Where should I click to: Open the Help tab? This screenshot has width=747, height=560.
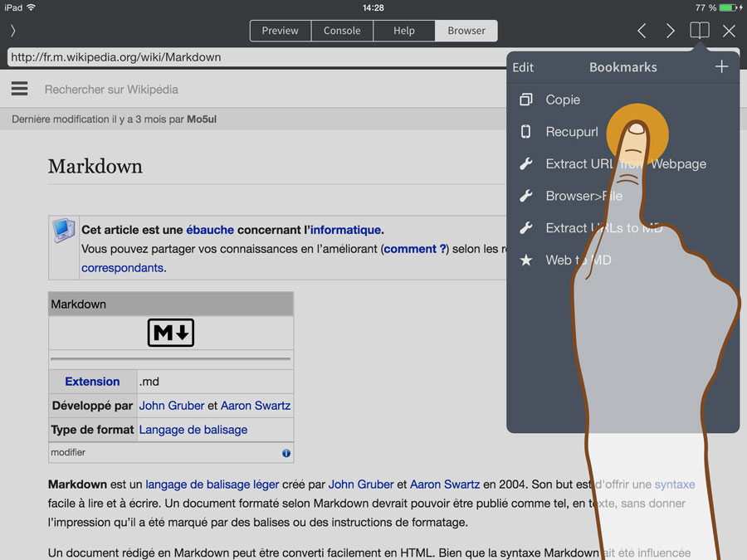[404, 31]
